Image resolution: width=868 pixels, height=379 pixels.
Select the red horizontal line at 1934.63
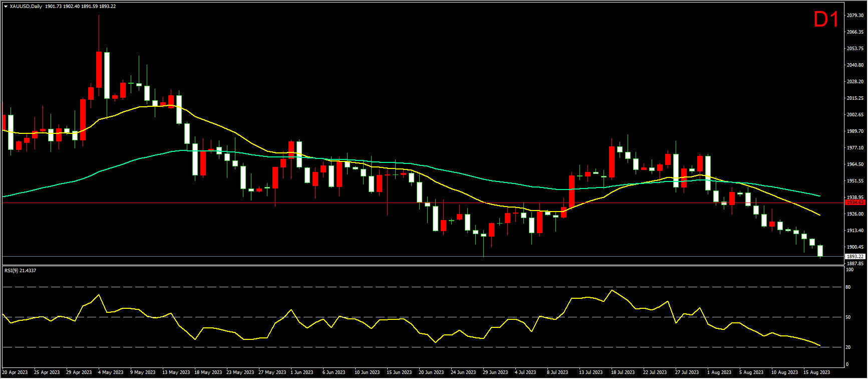423,203
